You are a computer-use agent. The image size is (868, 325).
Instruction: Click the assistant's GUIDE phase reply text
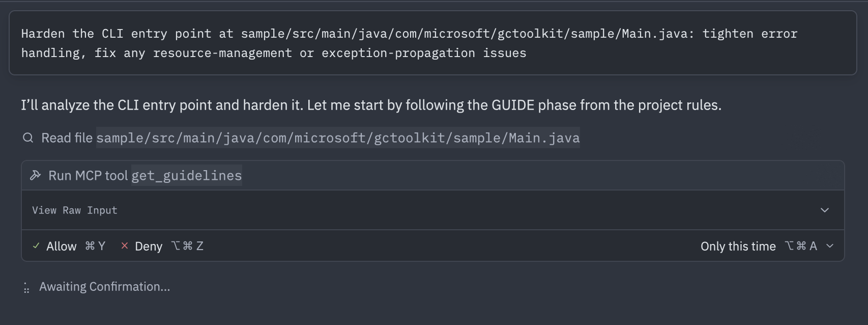point(371,105)
